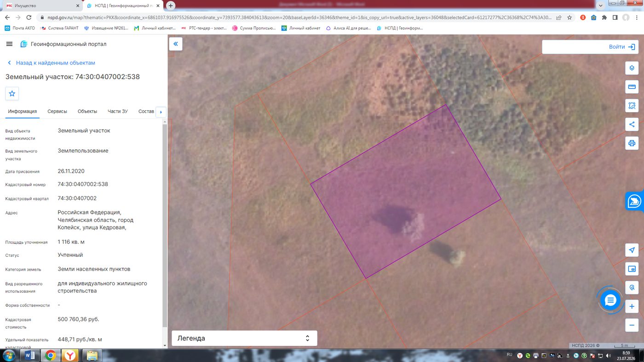644x362 pixels.
Task: Switch to the Сервисы tab
Action: (57, 112)
